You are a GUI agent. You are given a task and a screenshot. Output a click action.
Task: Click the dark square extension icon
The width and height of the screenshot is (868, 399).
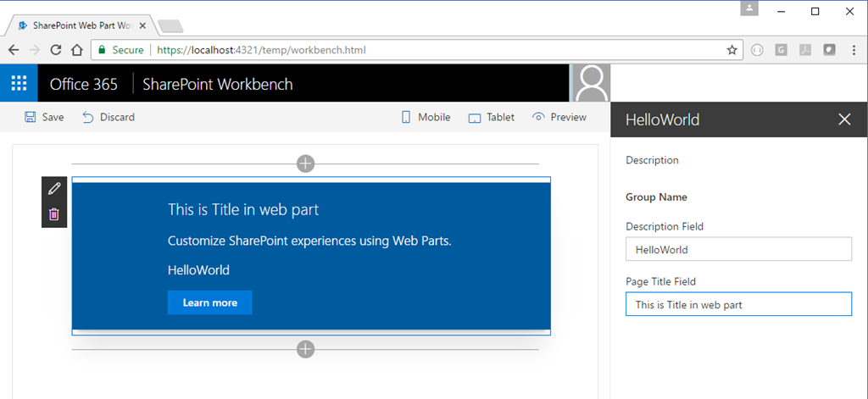tap(829, 50)
